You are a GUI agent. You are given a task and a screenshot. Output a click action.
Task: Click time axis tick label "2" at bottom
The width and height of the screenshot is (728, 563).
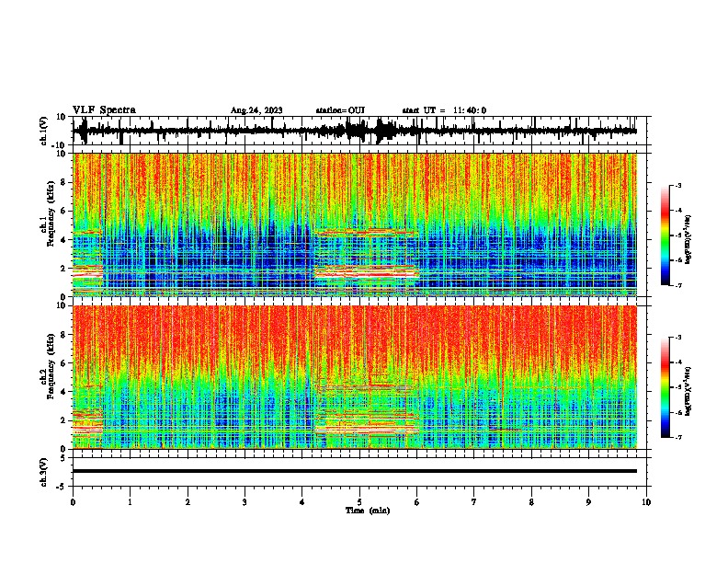[x=188, y=502]
